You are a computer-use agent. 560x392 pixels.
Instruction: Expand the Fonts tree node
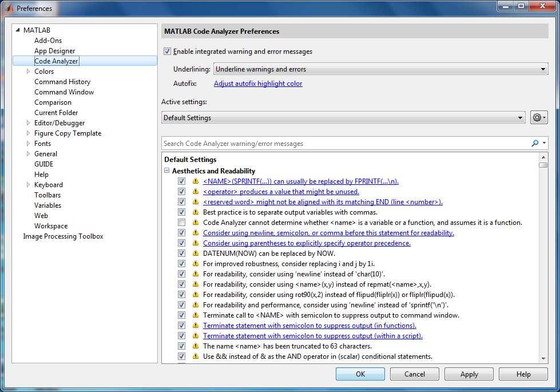(28, 143)
